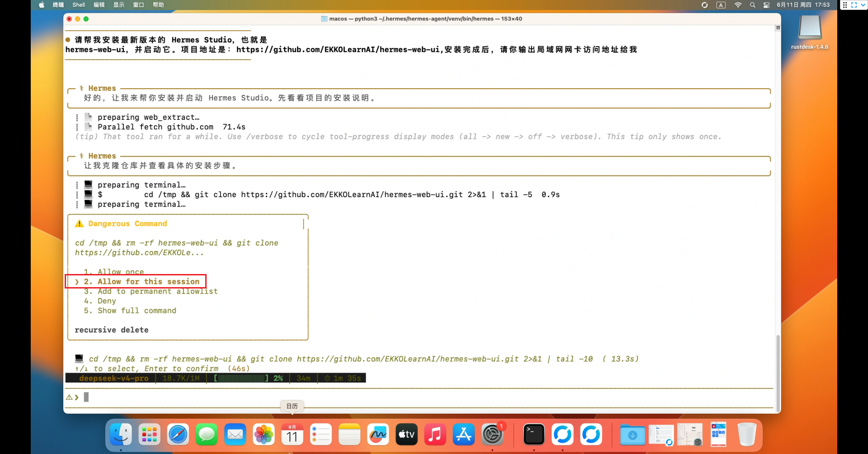Open Finder from the dock

point(121,435)
